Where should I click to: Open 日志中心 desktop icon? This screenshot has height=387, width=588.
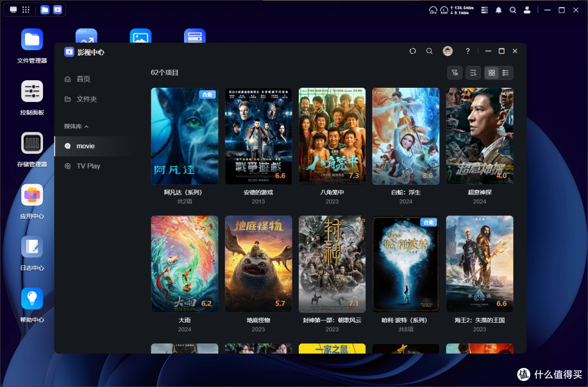click(x=32, y=246)
